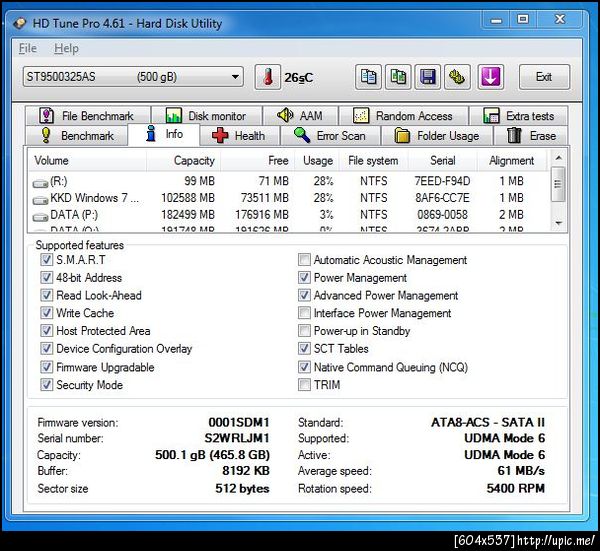Toggle Advanced Power Management checkbox

point(304,295)
